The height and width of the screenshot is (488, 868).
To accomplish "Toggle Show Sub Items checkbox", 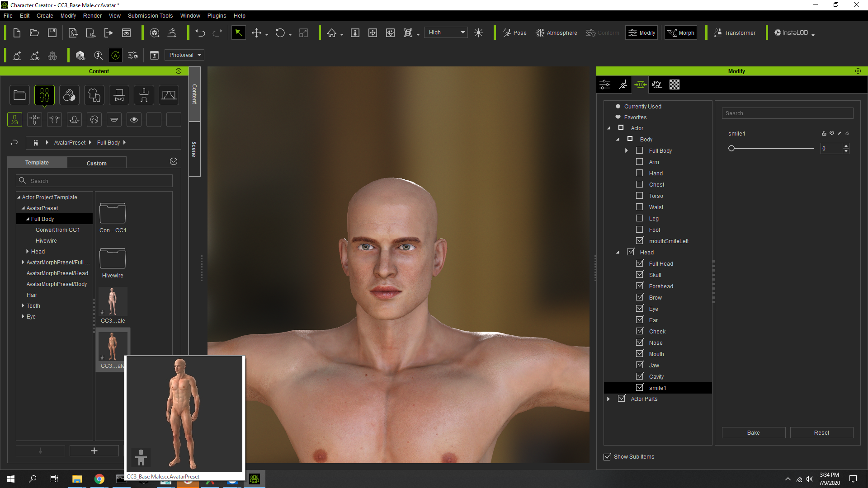I will tap(607, 457).
